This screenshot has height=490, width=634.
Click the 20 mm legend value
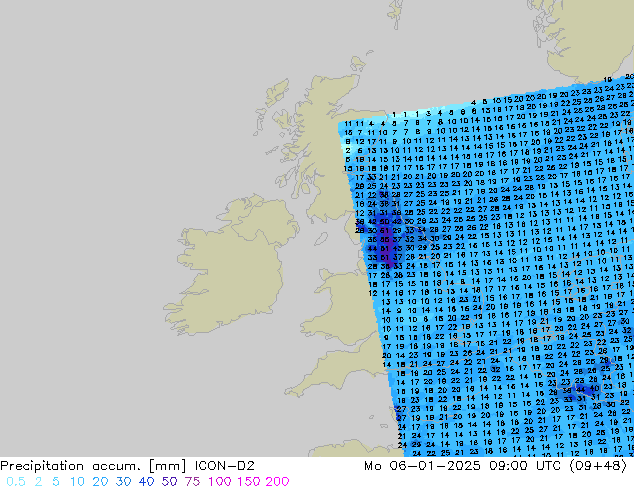click(100, 482)
